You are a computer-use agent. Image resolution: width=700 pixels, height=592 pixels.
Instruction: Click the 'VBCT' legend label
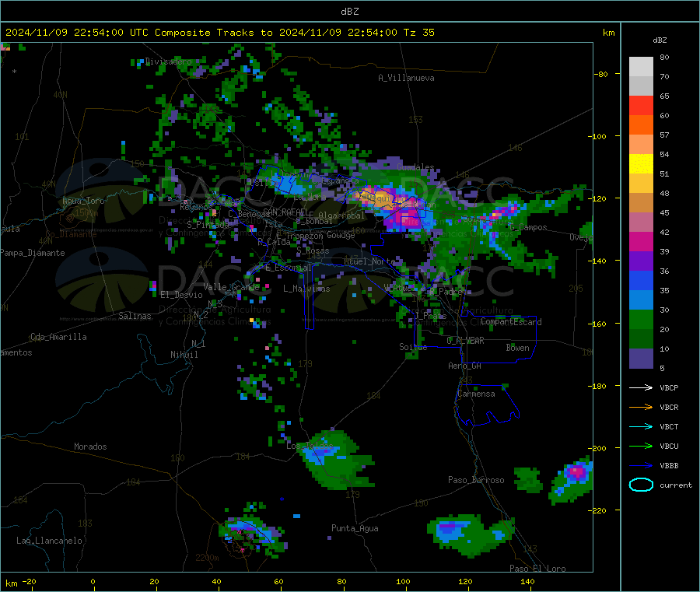pyautogui.click(x=669, y=426)
